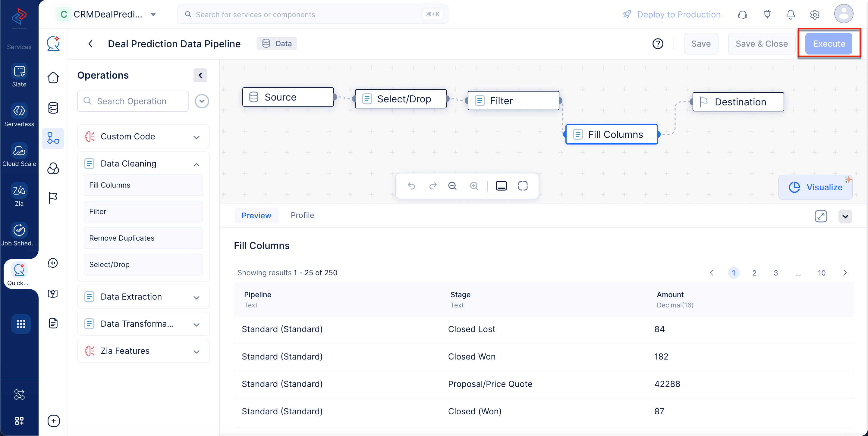Click the Execute button
This screenshot has height=436, width=868.
tap(829, 44)
